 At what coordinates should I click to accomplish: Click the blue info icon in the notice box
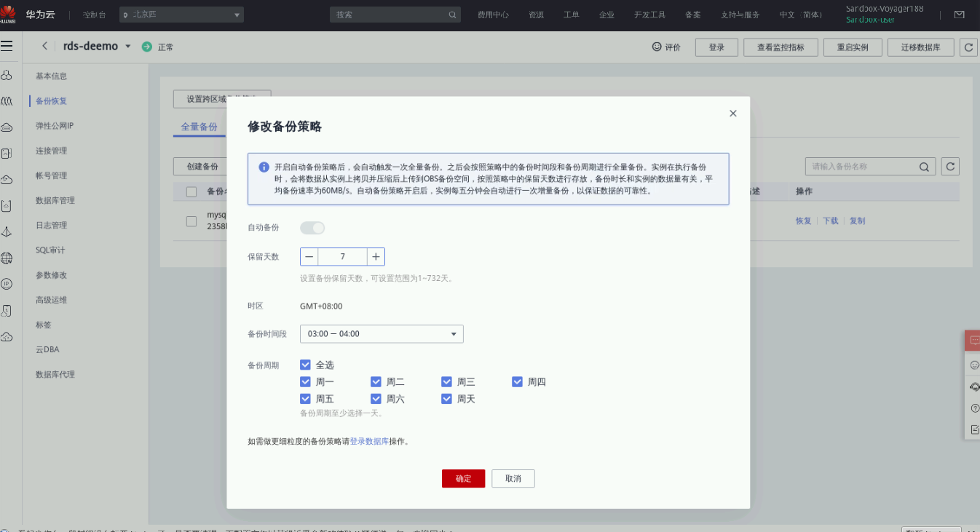click(x=264, y=167)
